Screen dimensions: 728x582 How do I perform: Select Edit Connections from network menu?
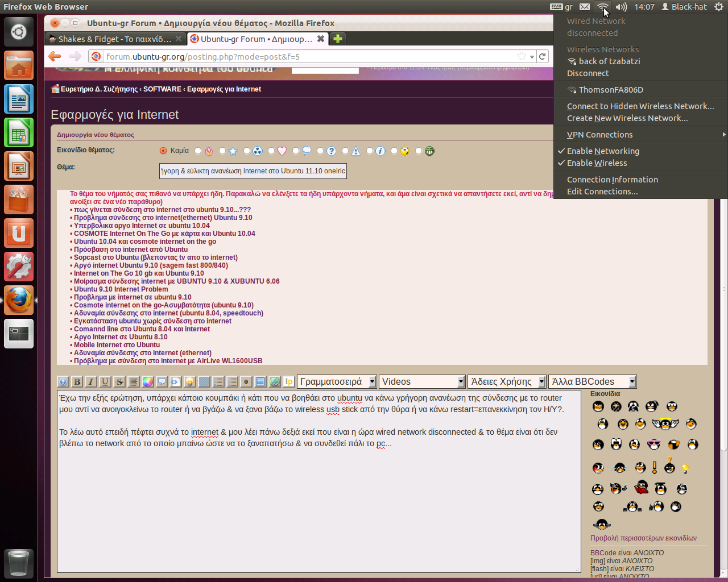[x=602, y=192]
